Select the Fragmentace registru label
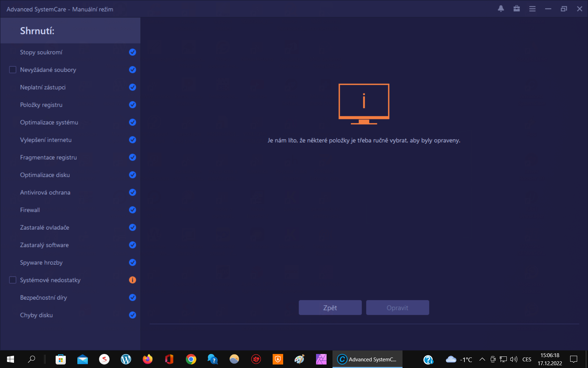 pos(48,157)
